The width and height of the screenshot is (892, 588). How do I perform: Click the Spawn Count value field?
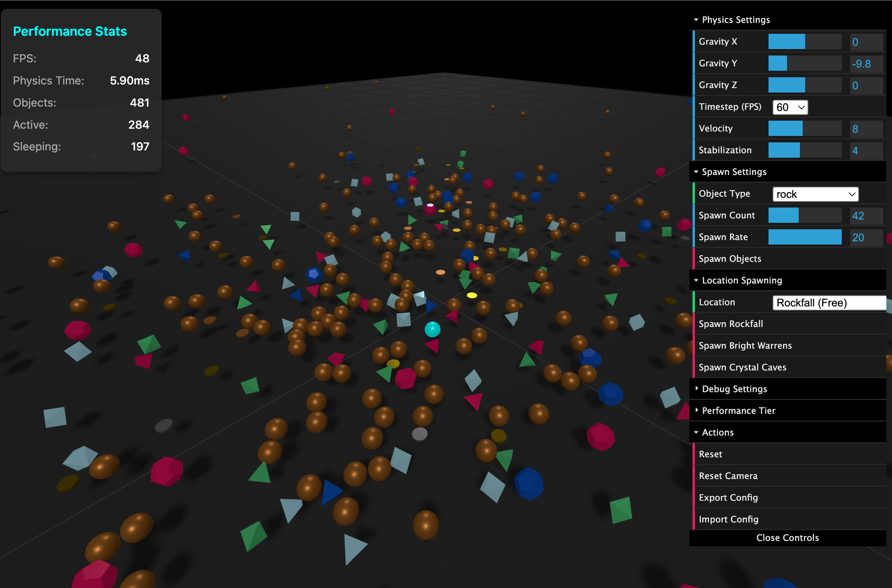pos(866,216)
